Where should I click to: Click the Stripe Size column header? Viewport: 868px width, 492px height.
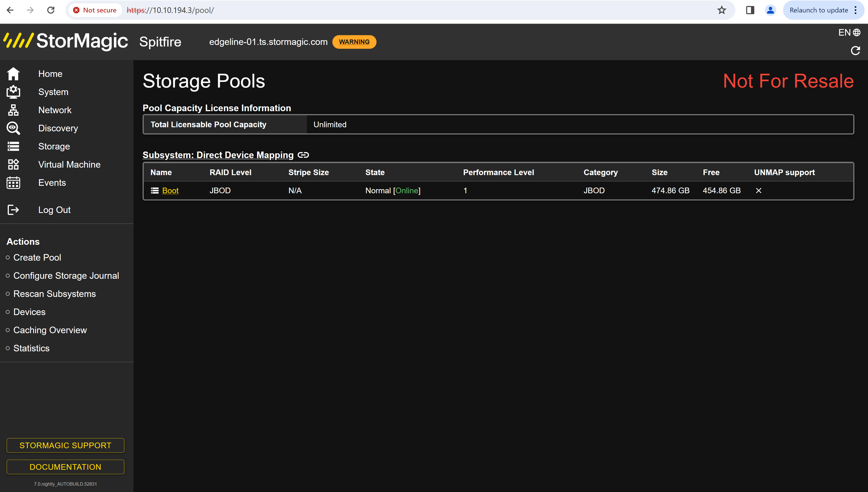click(x=309, y=172)
